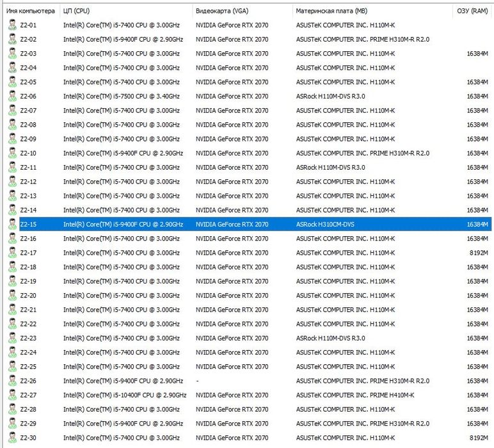The width and height of the screenshot is (494, 448).
Task: Click the user icon for Z2-30
Action: [x=12, y=438]
